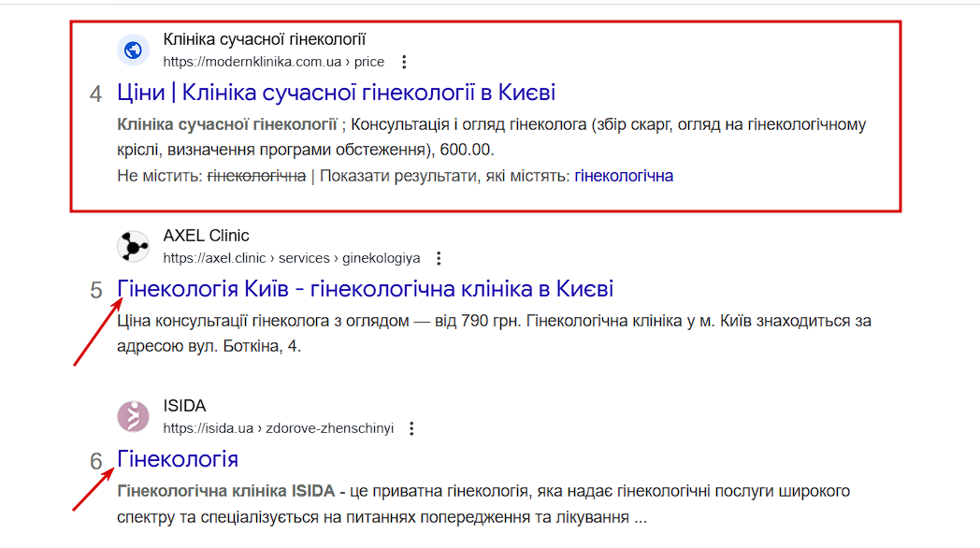Open three-dot menu beside modernklinika.com.ua URL

coord(404,62)
